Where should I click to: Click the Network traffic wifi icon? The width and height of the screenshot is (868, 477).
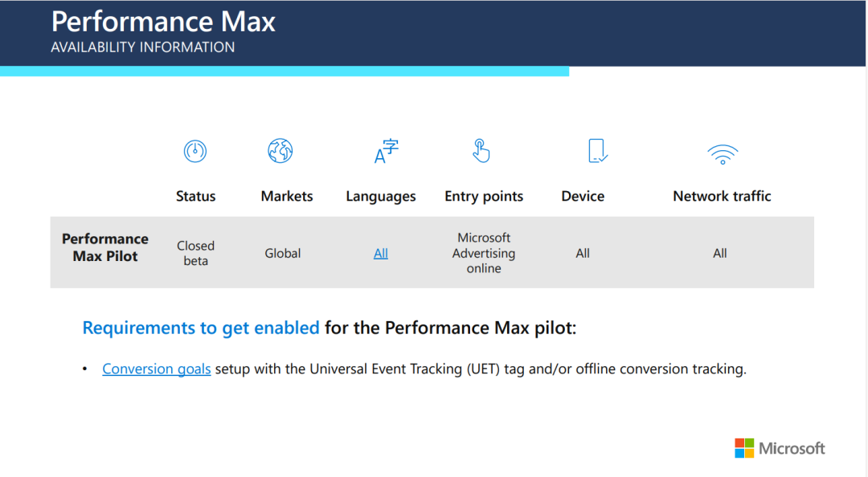pos(723,153)
